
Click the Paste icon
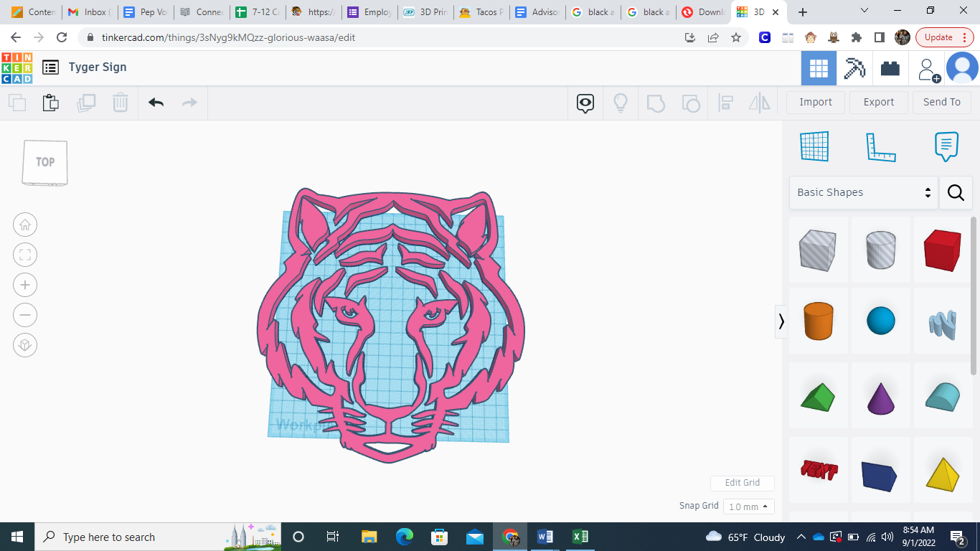coord(50,103)
